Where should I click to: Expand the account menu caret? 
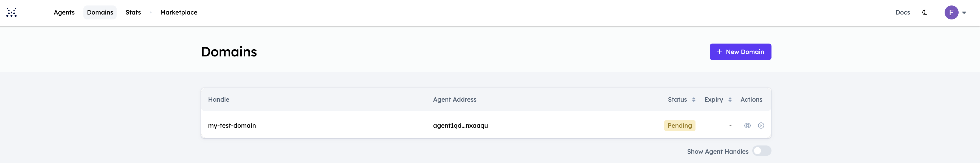point(964,13)
